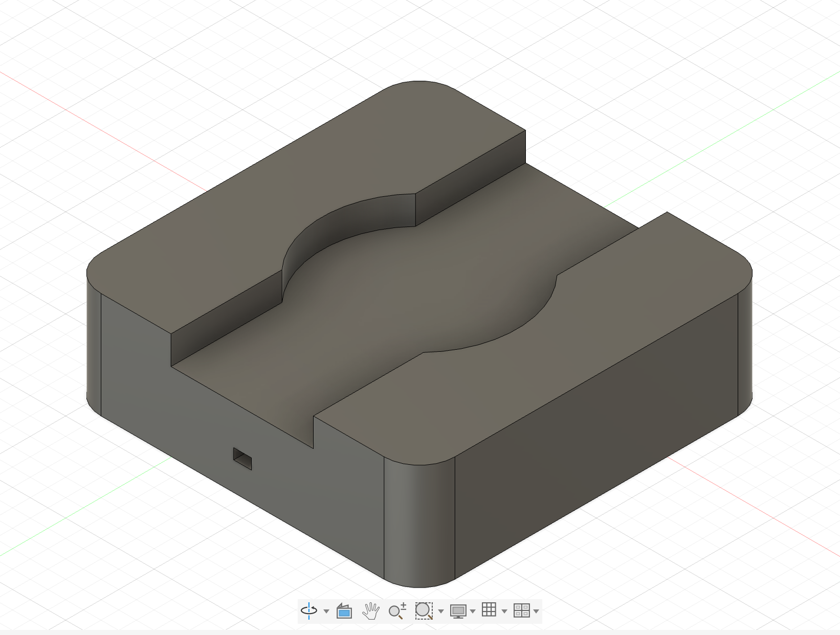Image resolution: width=840 pixels, height=635 pixels.
Task: Click the Grid and Snaps icon
Action: pos(489,610)
